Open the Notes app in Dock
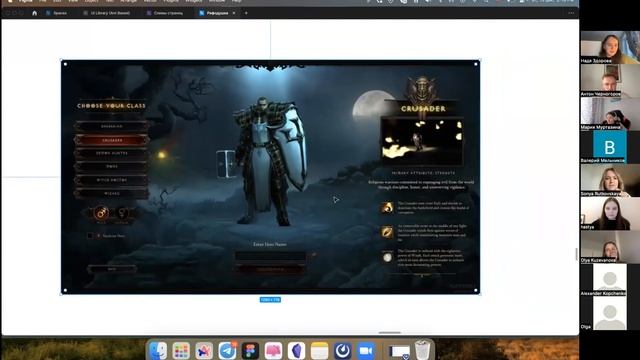This screenshot has width=640, height=360. [319, 351]
